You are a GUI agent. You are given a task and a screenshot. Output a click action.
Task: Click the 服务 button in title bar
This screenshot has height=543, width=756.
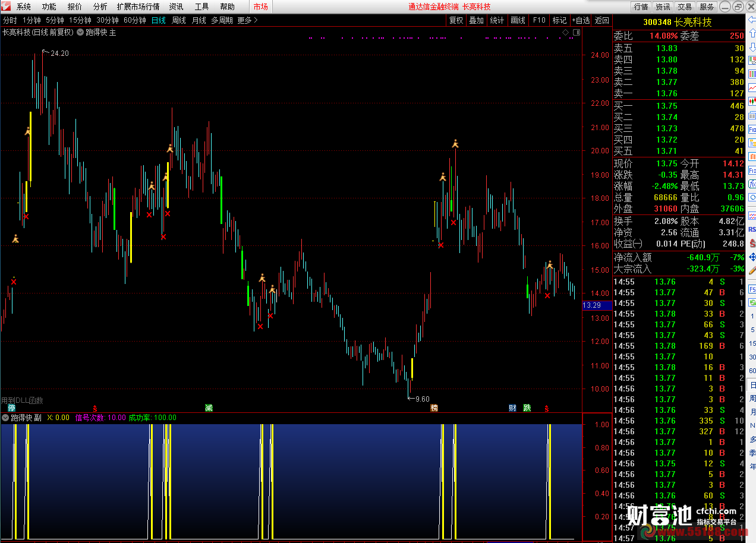tap(707, 7)
